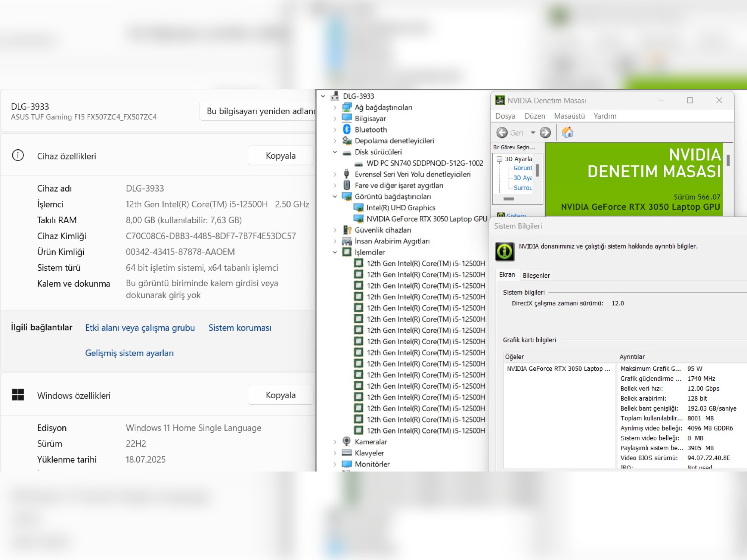Select Intel(R) UHD Graphics entry
The width and height of the screenshot is (747, 560).
click(401, 208)
